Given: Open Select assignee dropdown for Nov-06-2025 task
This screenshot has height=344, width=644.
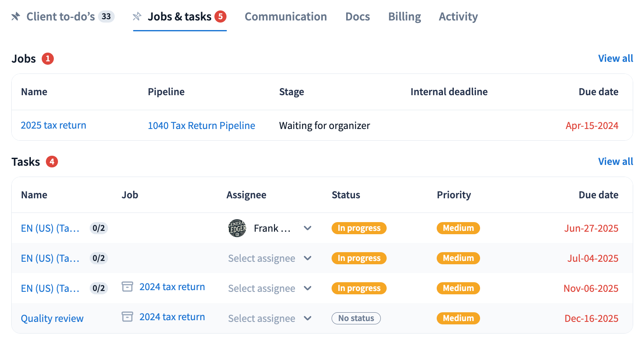Looking at the screenshot, I should [307, 288].
